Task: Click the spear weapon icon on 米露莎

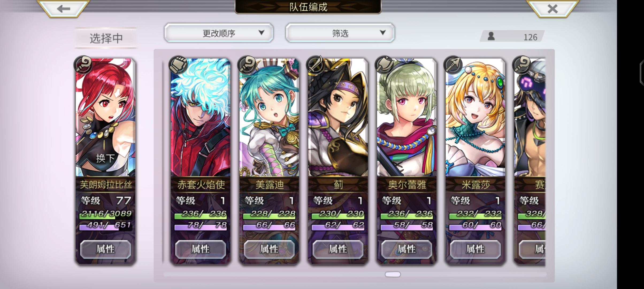Action: pyautogui.click(x=453, y=64)
